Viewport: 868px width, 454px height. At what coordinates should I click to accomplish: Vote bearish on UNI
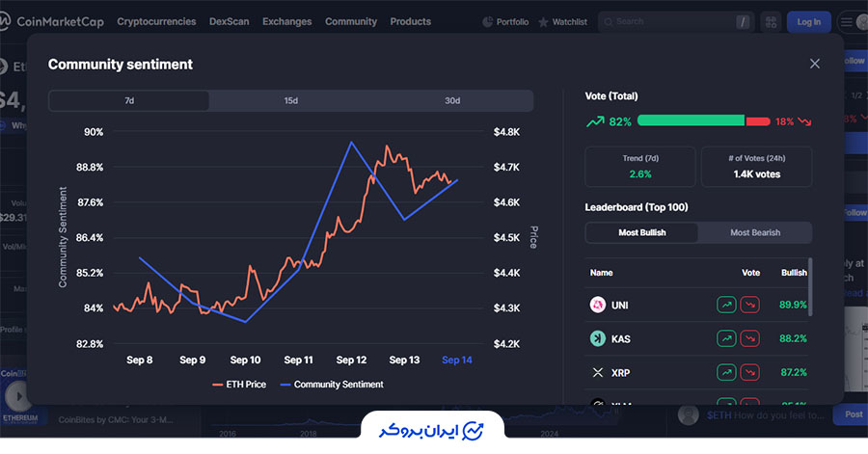point(748,305)
